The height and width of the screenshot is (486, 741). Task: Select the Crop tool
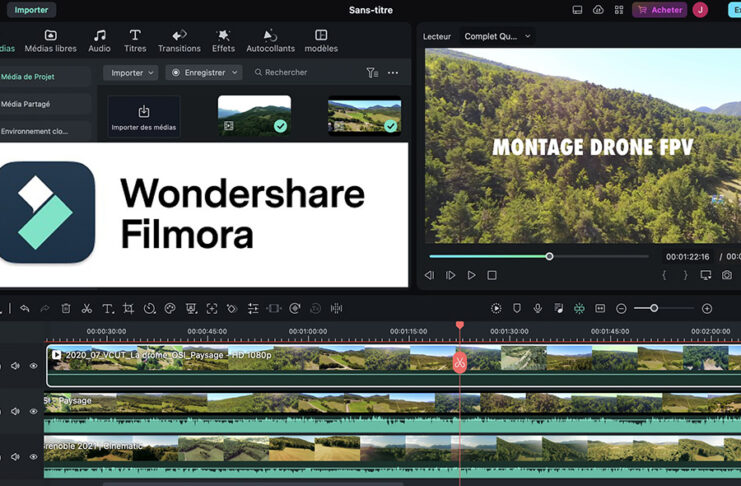[x=128, y=309]
